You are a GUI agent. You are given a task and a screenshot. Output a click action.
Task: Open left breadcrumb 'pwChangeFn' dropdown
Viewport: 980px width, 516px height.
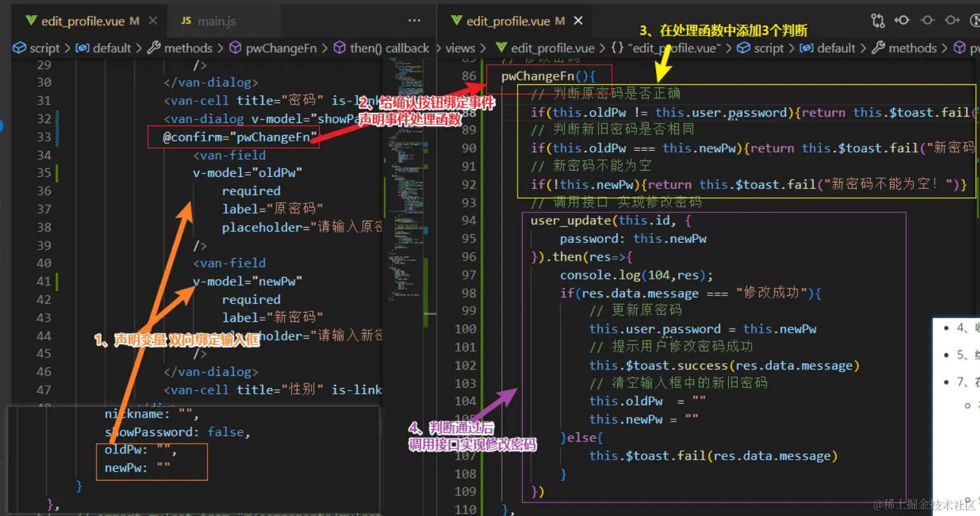[273, 48]
